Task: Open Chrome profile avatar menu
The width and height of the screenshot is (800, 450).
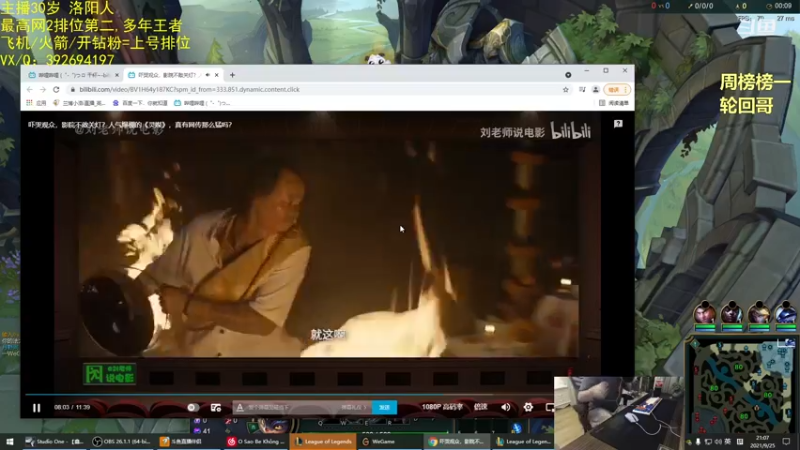Action: point(595,89)
